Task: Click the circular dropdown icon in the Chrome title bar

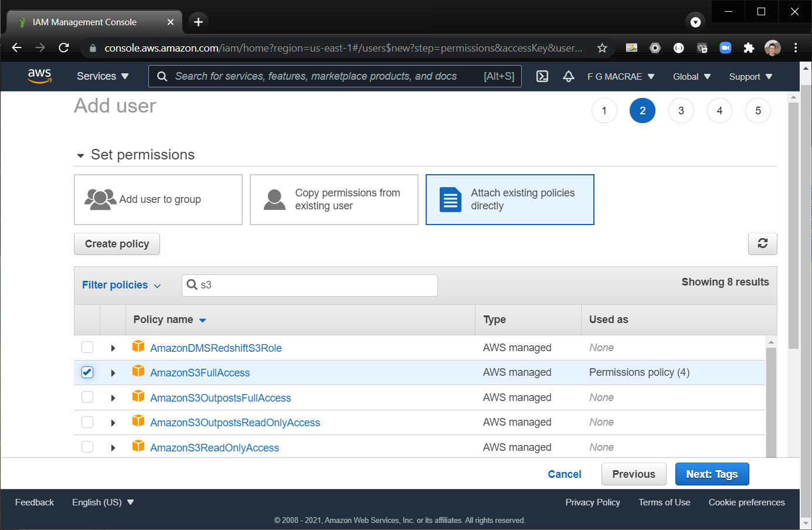Action: click(695, 22)
